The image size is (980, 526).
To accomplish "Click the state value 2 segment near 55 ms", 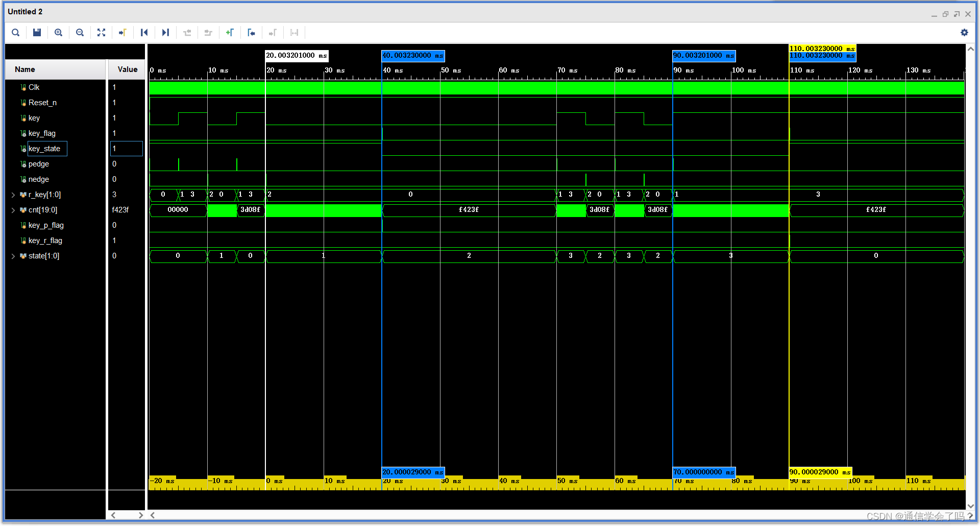I will point(469,256).
